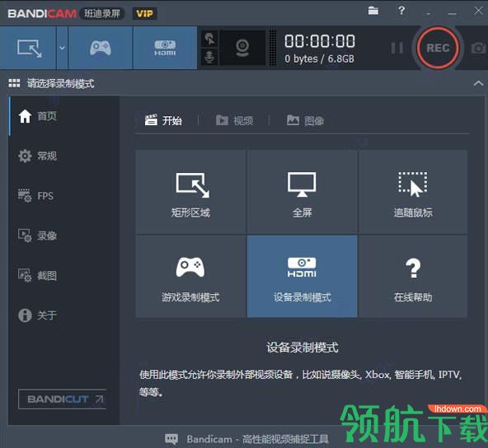488x448 pixels.
Task: Close the Bandicam window
Action: click(x=478, y=11)
